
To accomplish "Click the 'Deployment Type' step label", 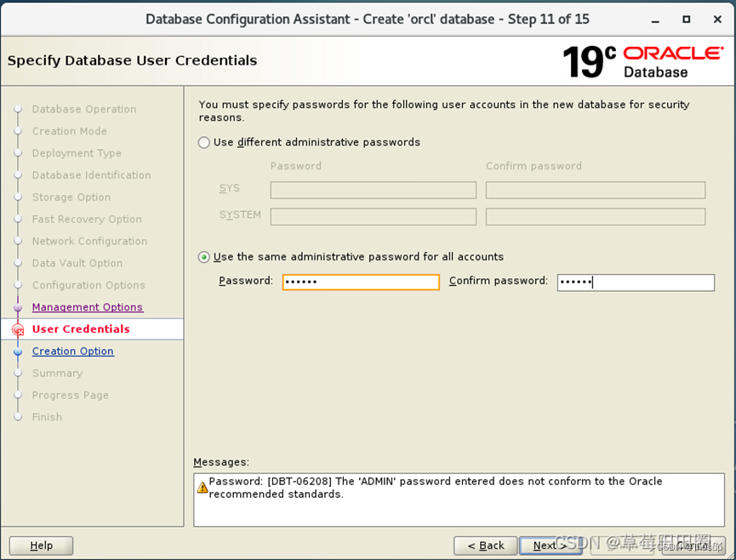I will pos(77,153).
